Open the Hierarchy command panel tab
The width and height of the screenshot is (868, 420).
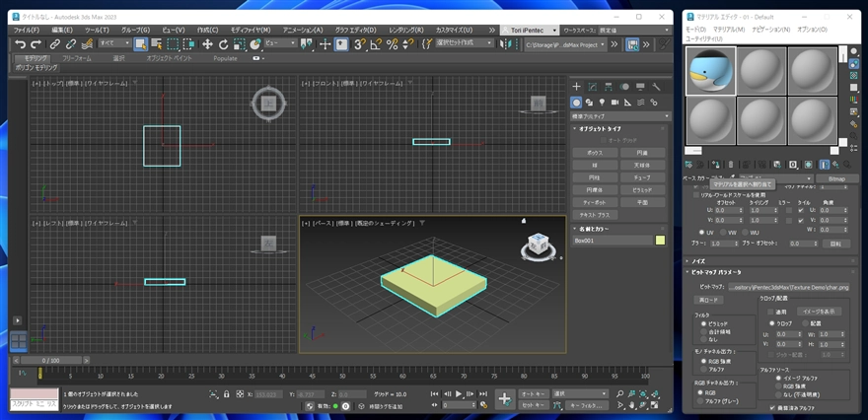(609, 87)
